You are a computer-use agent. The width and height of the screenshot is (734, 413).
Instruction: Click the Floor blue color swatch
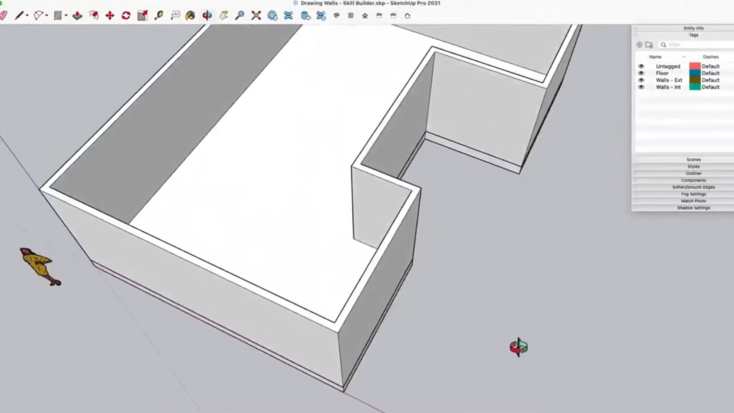pos(695,74)
